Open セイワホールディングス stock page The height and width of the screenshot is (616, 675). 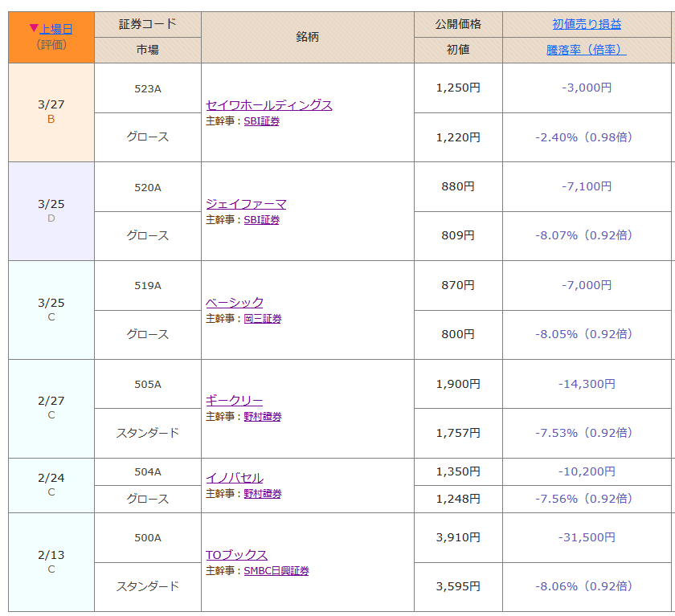[x=269, y=105]
